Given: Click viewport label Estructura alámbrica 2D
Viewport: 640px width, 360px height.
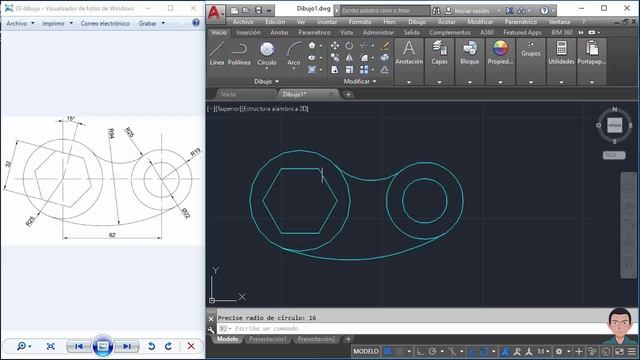Looking at the screenshot, I should tap(276, 109).
